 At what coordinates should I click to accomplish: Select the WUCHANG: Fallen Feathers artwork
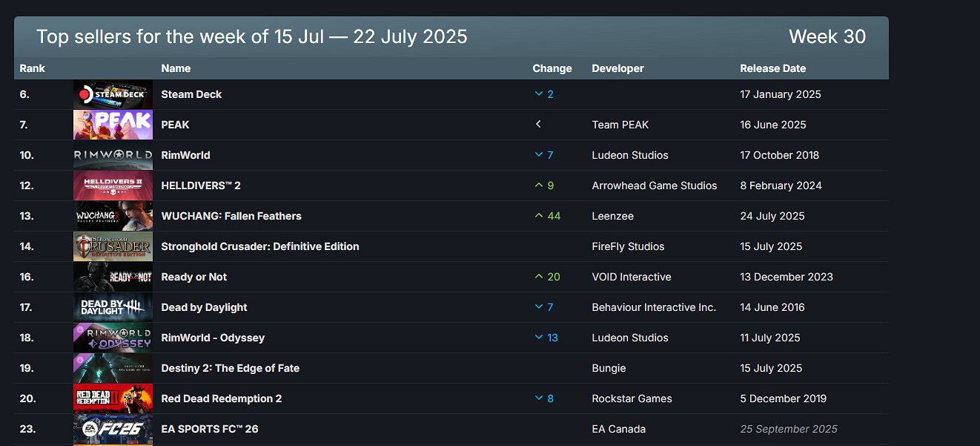click(x=112, y=216)
